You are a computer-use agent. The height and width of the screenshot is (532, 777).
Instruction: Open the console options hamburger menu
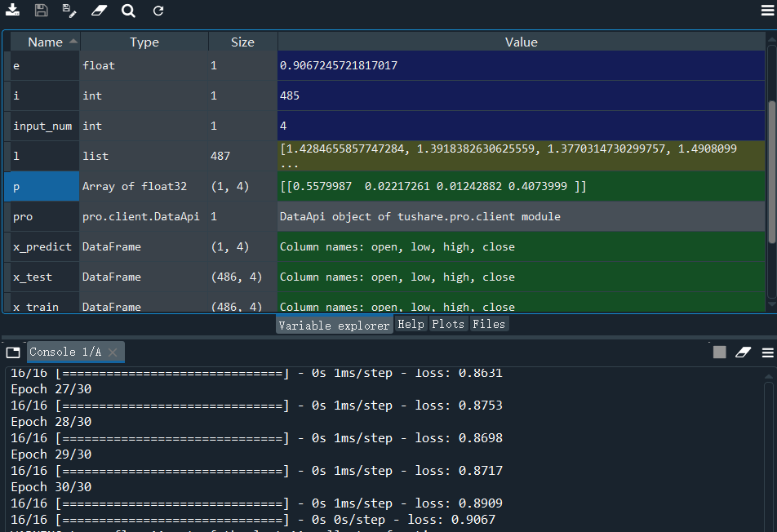(x=767, y=352)
